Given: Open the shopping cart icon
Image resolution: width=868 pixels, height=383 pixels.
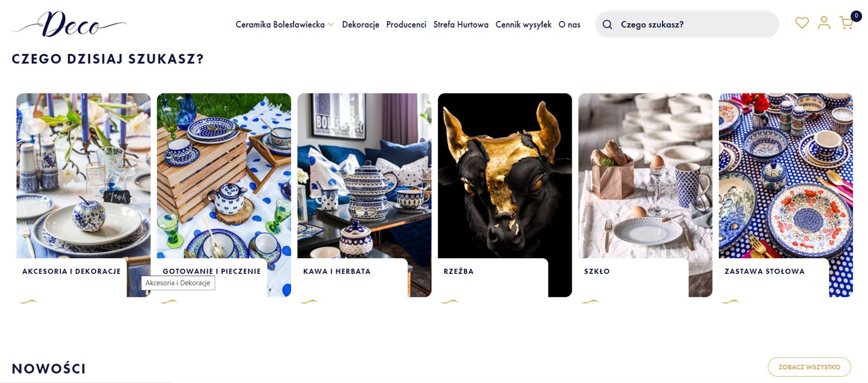Looking at the screenshot, I should pyautogui.click(x=846, y=23).
